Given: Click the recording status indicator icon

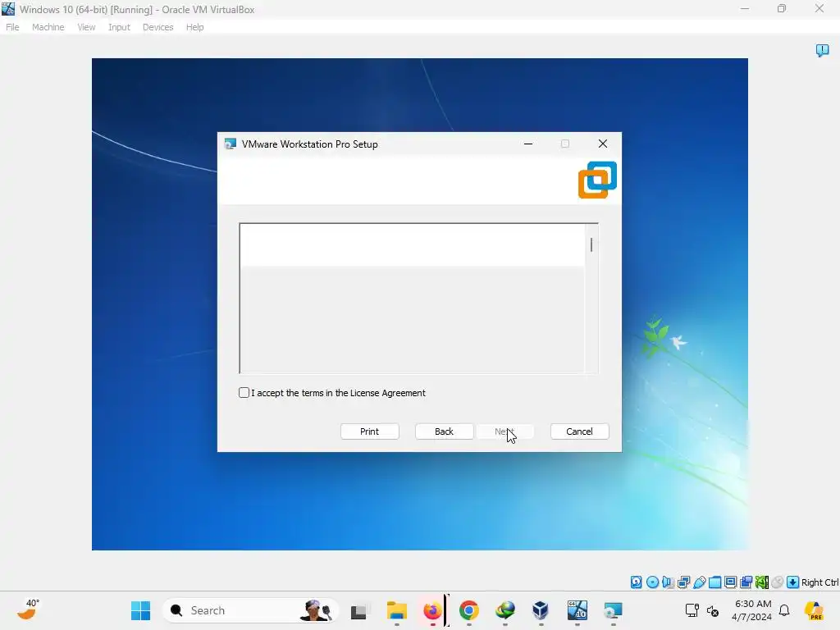Looking at the screenshot, I should coord(746,582).
